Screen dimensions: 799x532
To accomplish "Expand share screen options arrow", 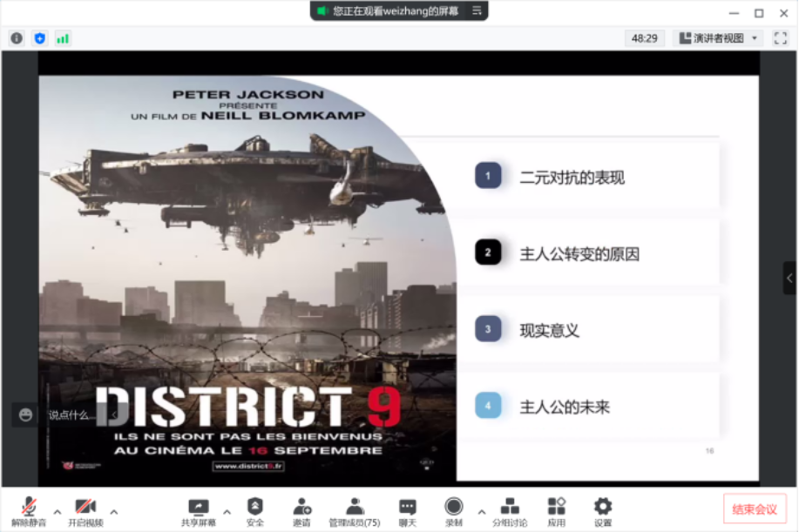I will pyautogui.click(x=227, y=512).
